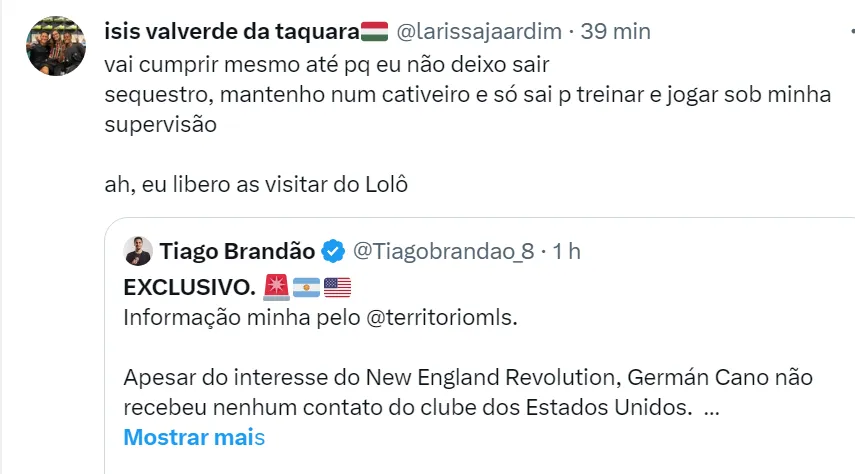Viewport: 855px width, 474px height.
Task: Click the United States flag emoji
Action: (338, 288)
